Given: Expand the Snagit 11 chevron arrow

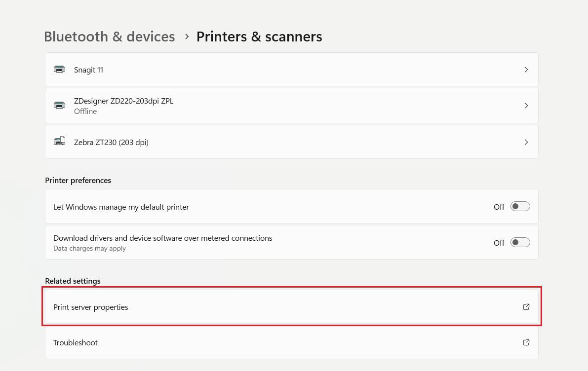Looking at the screenshot, I should coord(526,70).
